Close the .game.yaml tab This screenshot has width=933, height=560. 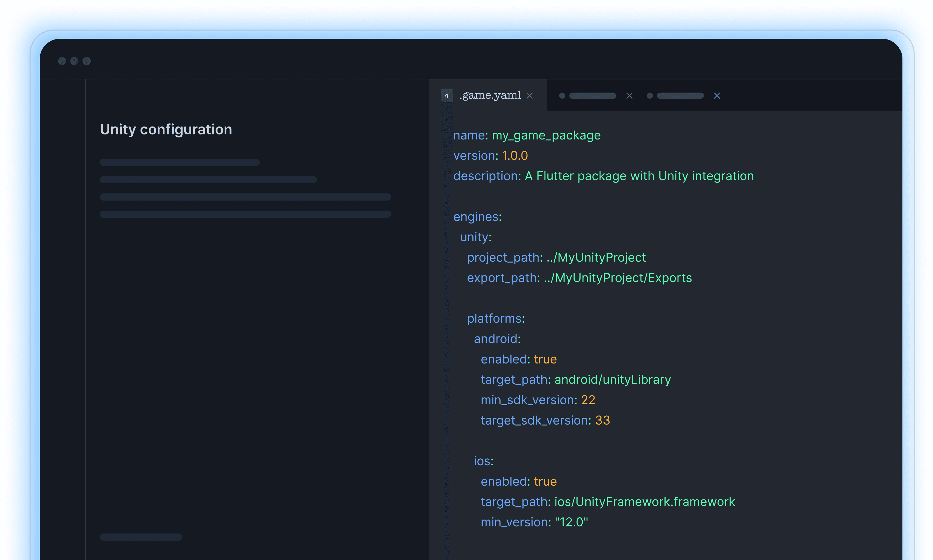[530, 96]
